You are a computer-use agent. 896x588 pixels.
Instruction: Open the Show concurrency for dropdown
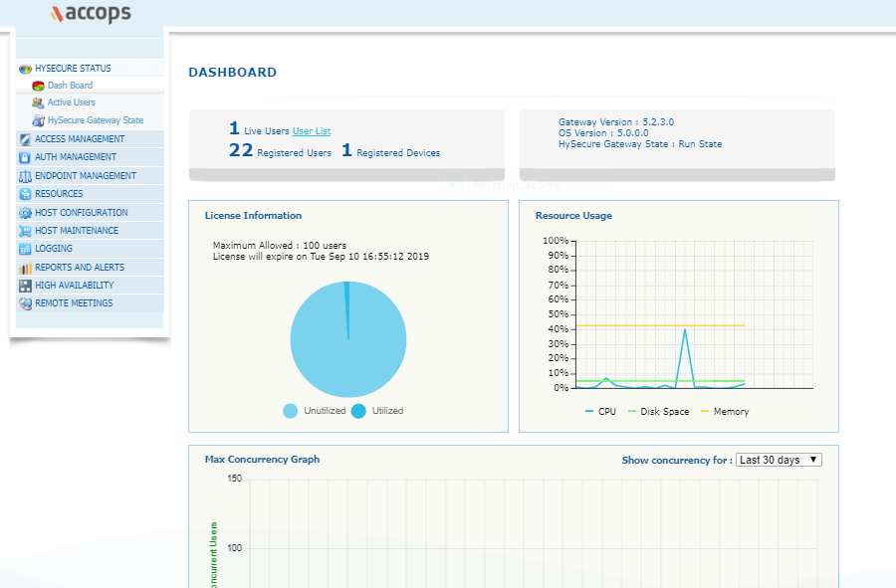pos(779,460)
